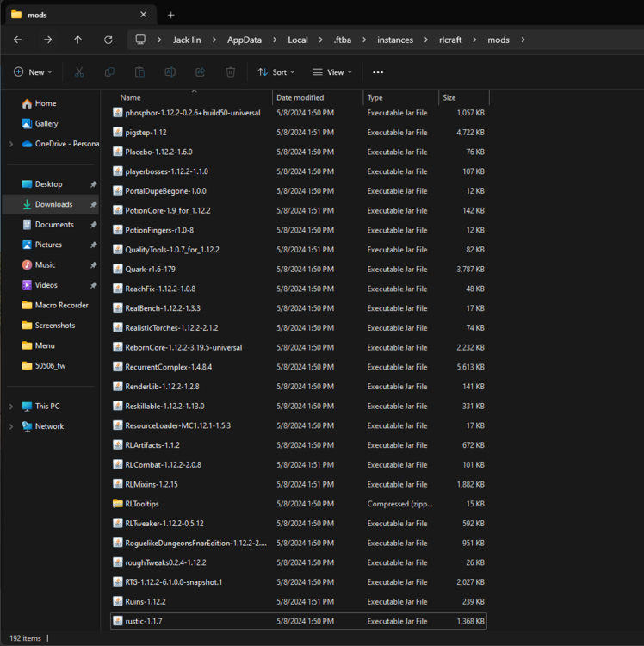The height and width of the screenshot is (646, 644).
Task: Select the Reskillable-1.12.2-1.13.0 file
Action: click(x=299, y=407)
